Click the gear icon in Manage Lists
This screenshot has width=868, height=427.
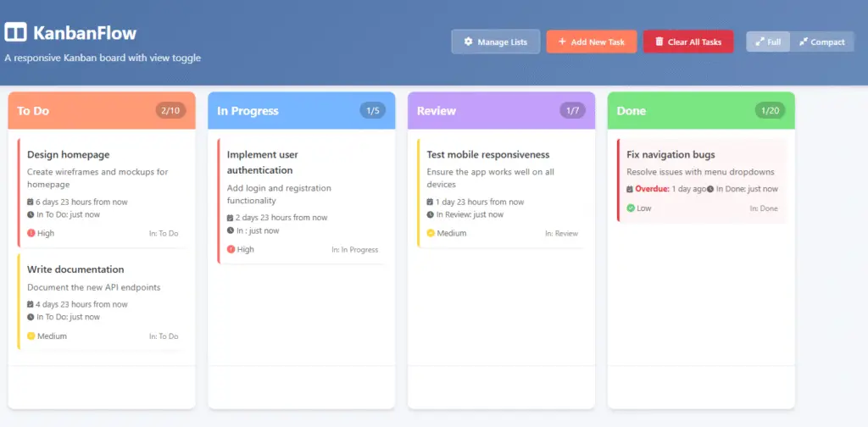pos(468,42)
